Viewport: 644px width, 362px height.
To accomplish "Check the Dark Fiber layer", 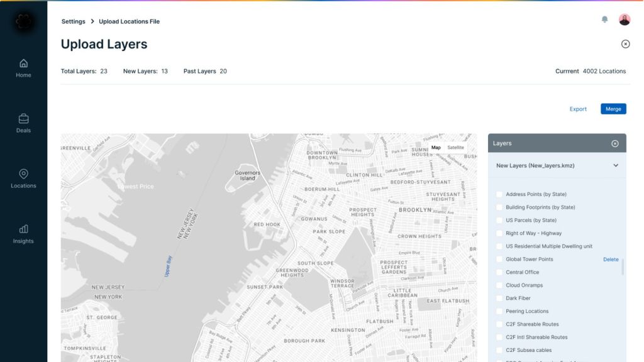I will [x=499, y=299].
